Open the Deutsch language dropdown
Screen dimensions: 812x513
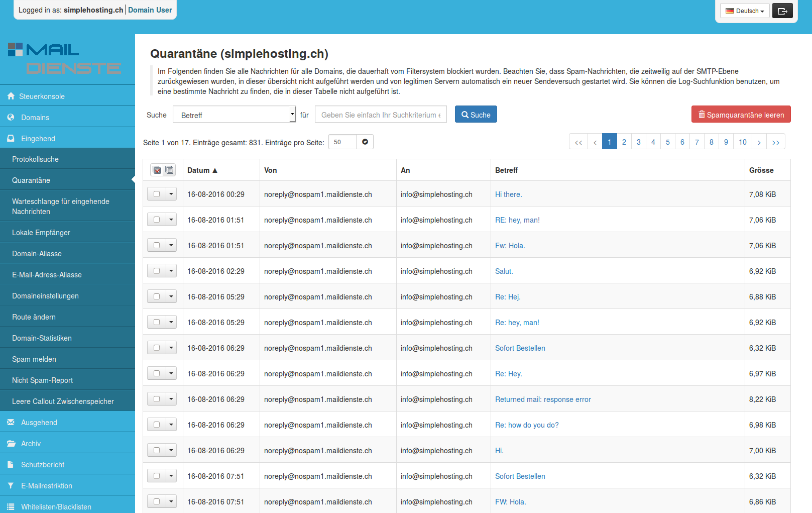point(744,11)
